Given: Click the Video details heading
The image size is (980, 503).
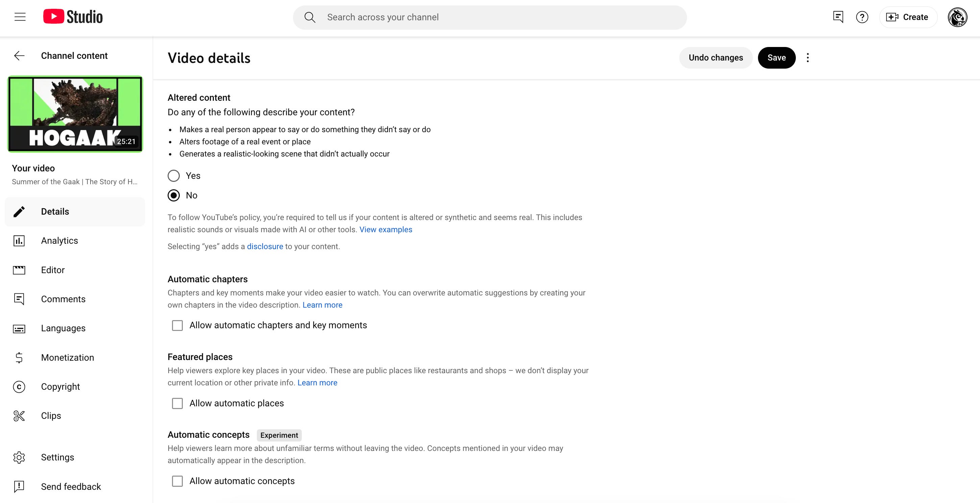Looking at the screenshot, I should [x=209, y=58].
